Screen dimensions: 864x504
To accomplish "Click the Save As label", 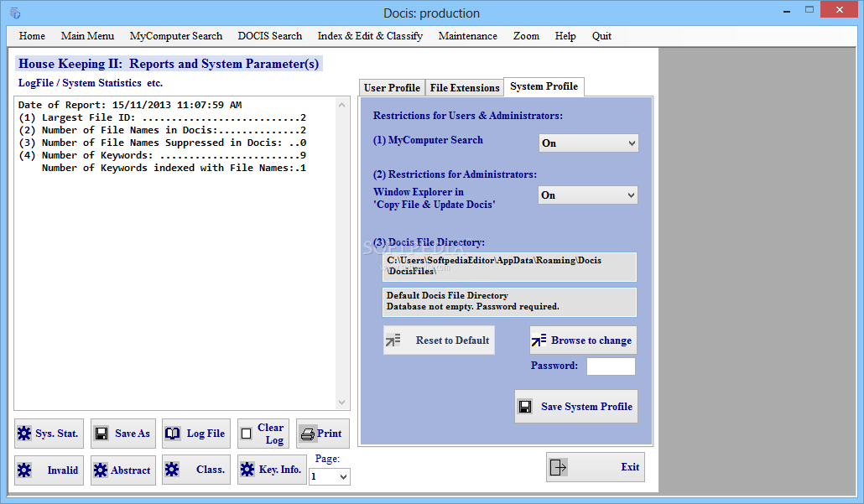I will point(133,434).
